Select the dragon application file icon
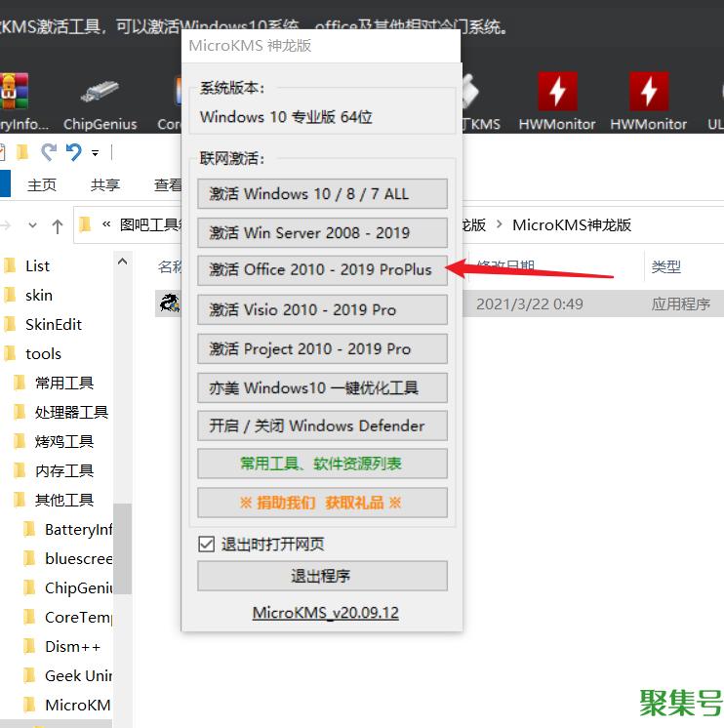Screen dimensions: 724x728 click(x=170, y=303)
